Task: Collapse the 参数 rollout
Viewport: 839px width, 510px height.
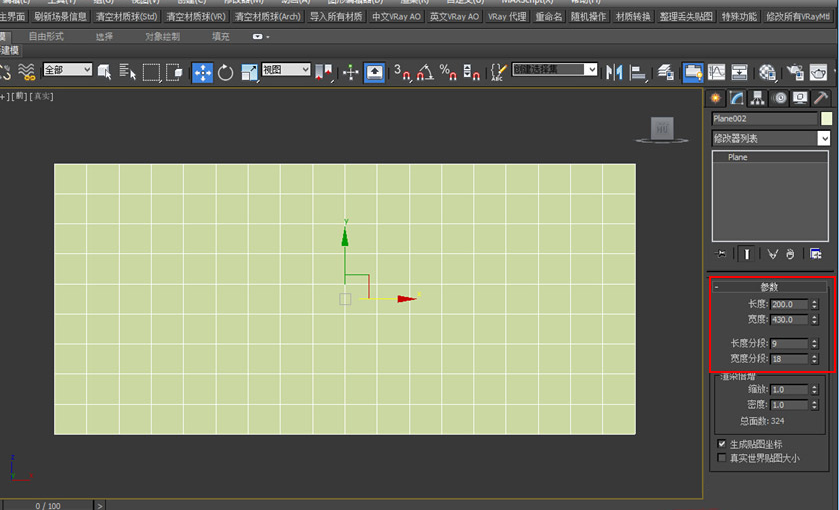Action: 769,287
